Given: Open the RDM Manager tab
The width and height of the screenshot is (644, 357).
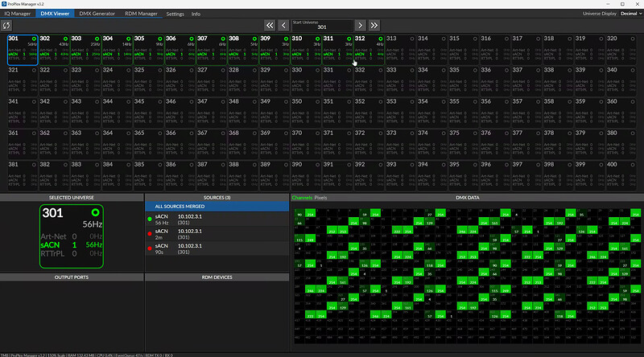Looking at the screenshot, I should [x=141, y=14].
